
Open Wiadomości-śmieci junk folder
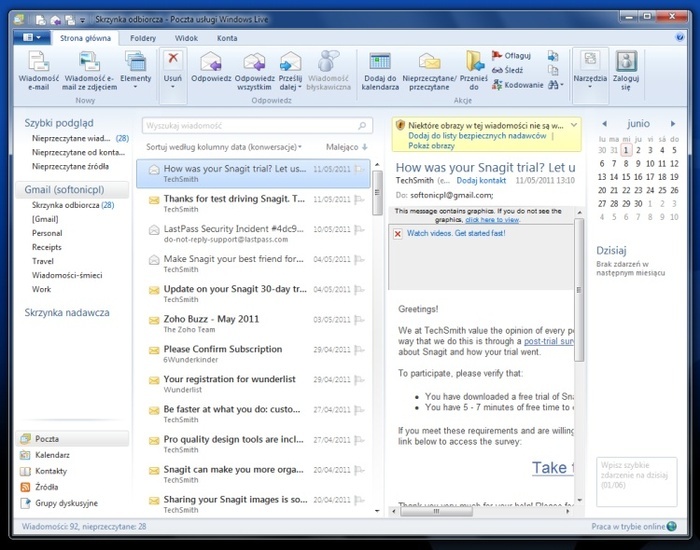click(67, 275)
